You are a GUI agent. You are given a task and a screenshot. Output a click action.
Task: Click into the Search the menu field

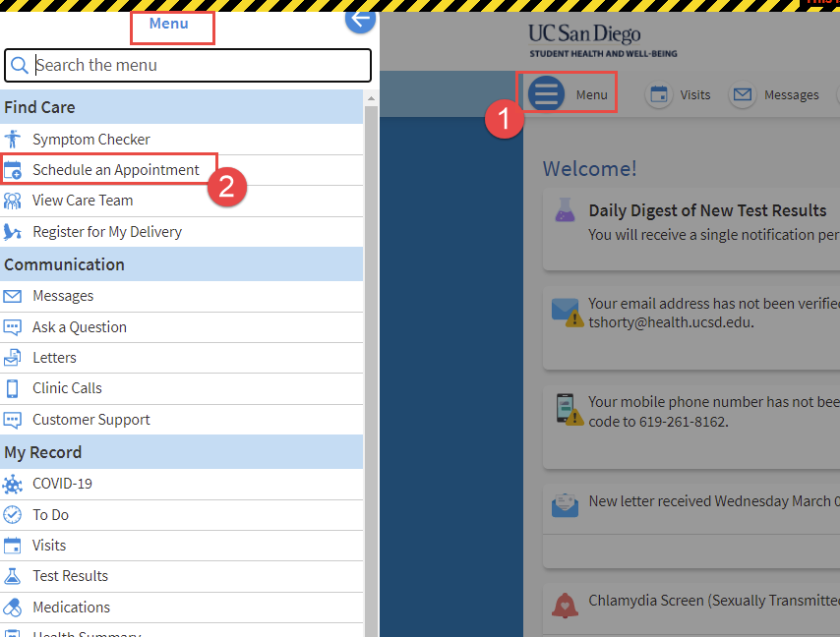coord(188,65)
